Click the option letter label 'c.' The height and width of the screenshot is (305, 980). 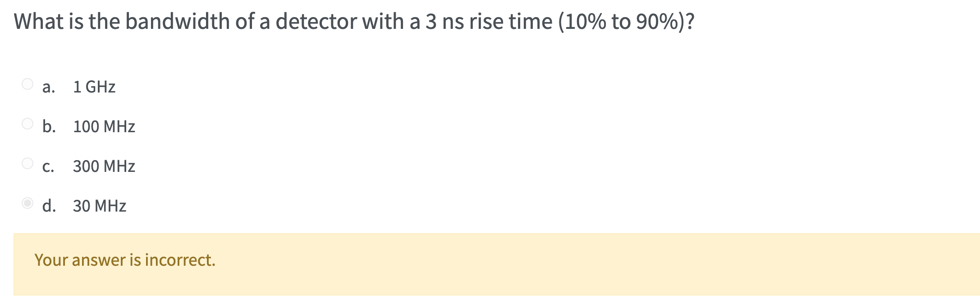point(49,166)
